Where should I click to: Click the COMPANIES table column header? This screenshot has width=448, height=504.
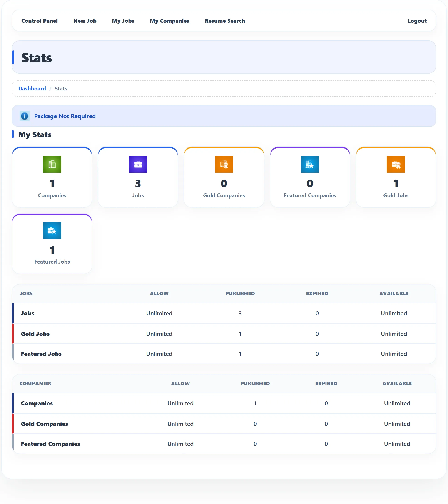pyautogui.click(x=35, y=383)
